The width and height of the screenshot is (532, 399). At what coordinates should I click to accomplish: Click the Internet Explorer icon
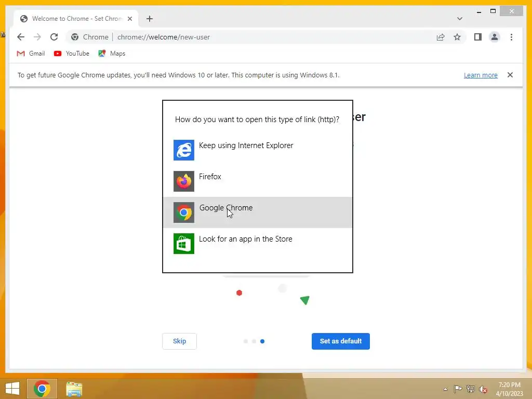point(184,150)
